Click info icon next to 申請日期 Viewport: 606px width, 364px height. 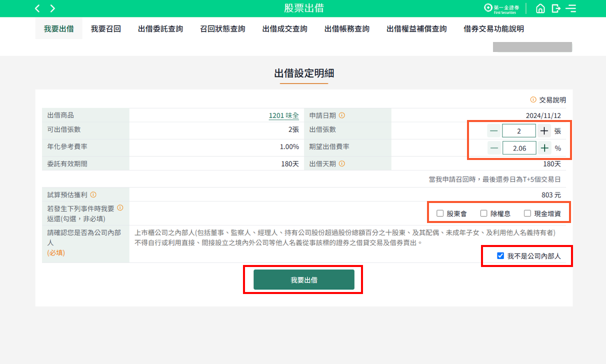pyautogui.click(x=342, y=115)
